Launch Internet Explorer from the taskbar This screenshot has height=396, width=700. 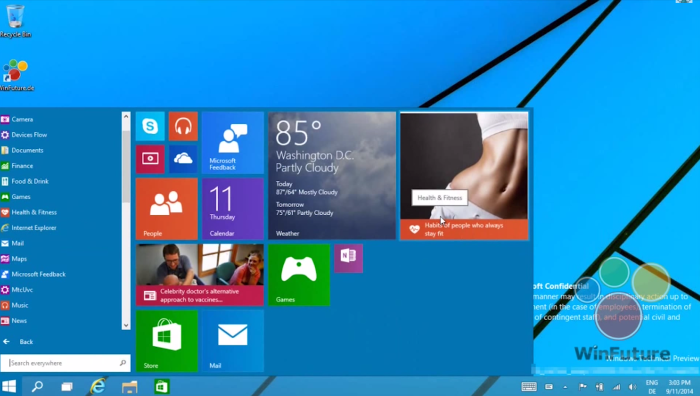tap(98, 386)
